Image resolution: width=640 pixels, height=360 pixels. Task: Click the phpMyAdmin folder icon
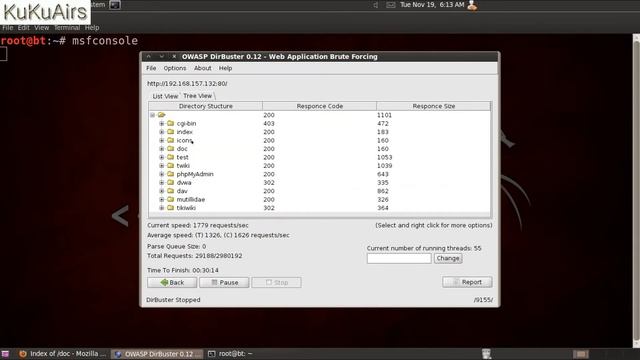171,174
